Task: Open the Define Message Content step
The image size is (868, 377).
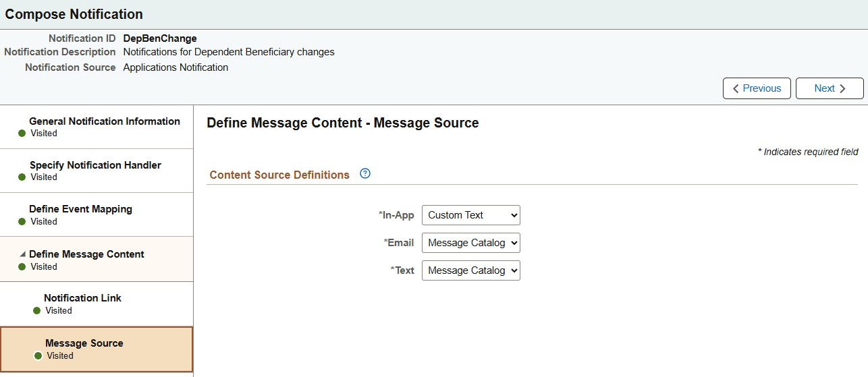Action: (x=86, y=254)
